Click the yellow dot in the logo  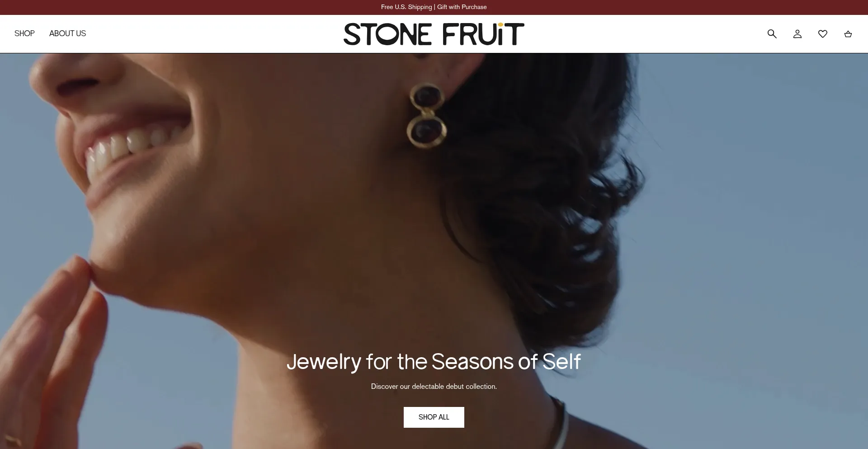coord(500,25)
